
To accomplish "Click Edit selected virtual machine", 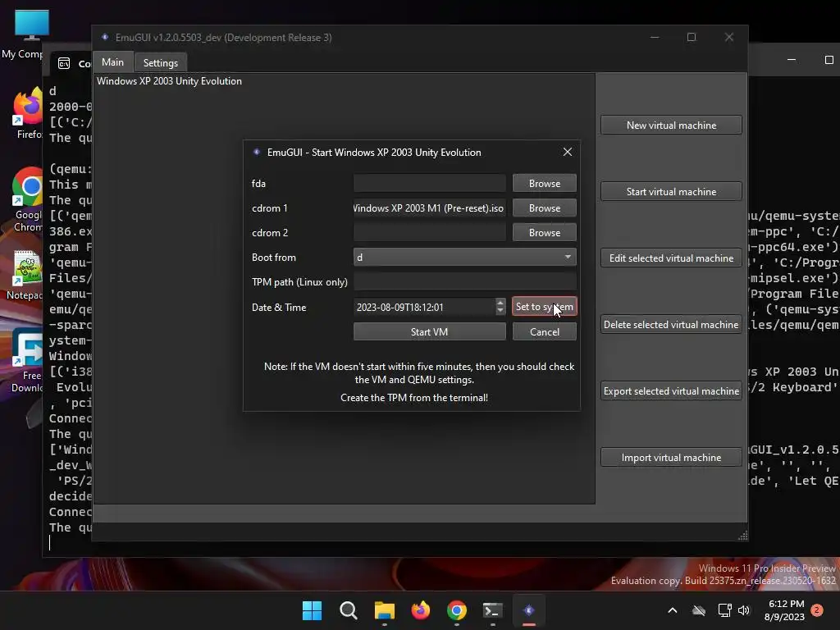I will coord(671,258).
